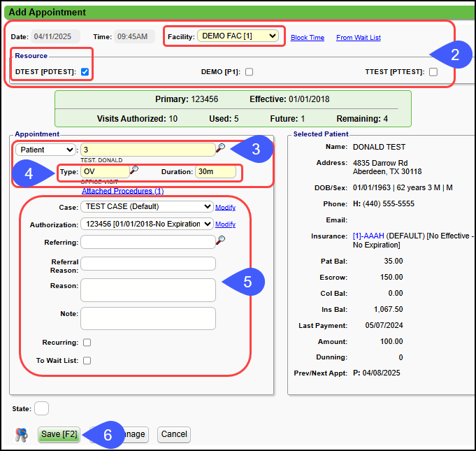Open the From Wait List link
Screen dimensions: 476x451
coord(358,38)
